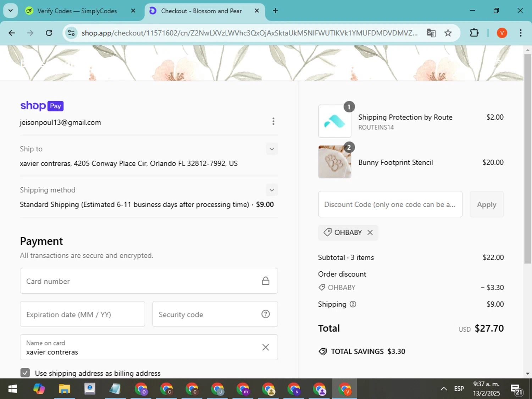Screen dimensions: 532x399
Task: Click the active Chrome taskbar icon with V badge
Action: tap(345, 389)
